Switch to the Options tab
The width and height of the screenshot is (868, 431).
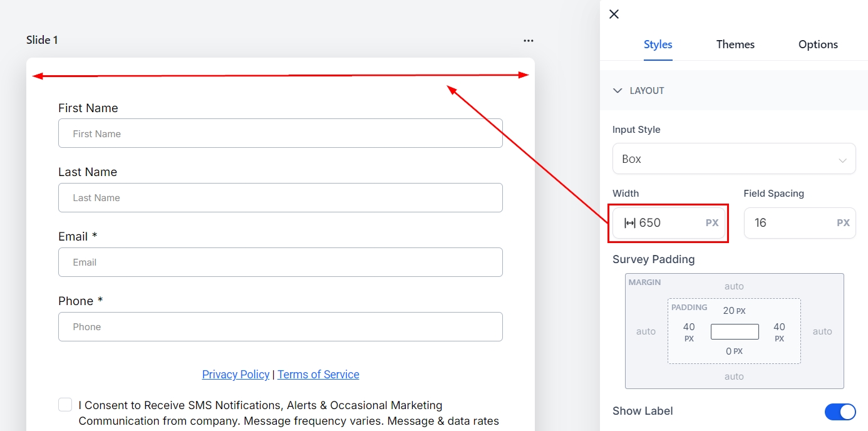click(817, 44)
